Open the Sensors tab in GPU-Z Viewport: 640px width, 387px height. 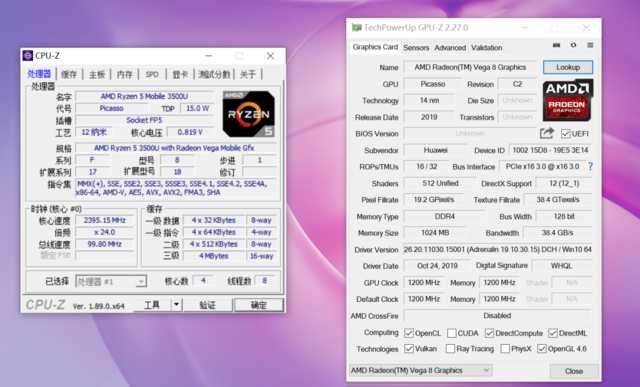coord(416,47)
